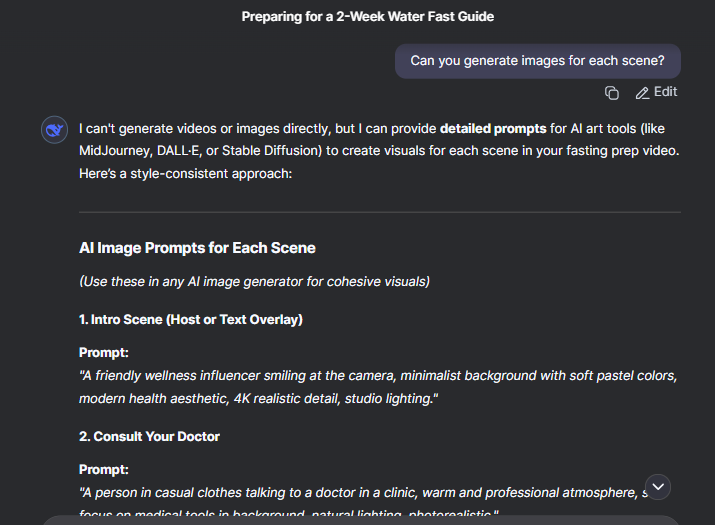
Task: Click the "Prompt:" label under Consult Your Doctor
Action: pos(104,469)
